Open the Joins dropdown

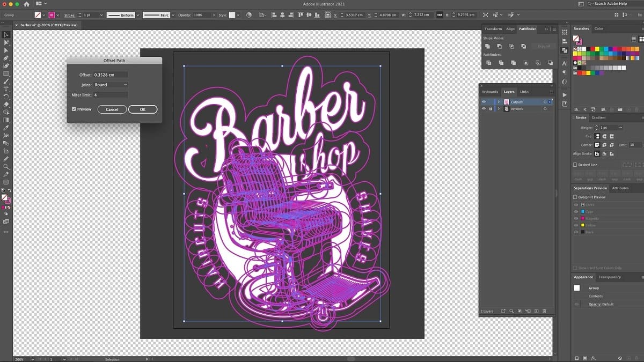pos(110,84)
